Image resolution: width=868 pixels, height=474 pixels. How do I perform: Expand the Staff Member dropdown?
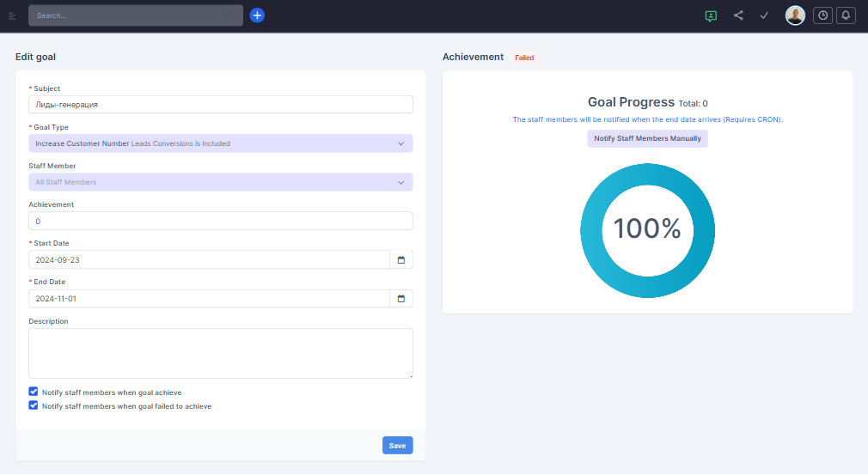point(220,182)
